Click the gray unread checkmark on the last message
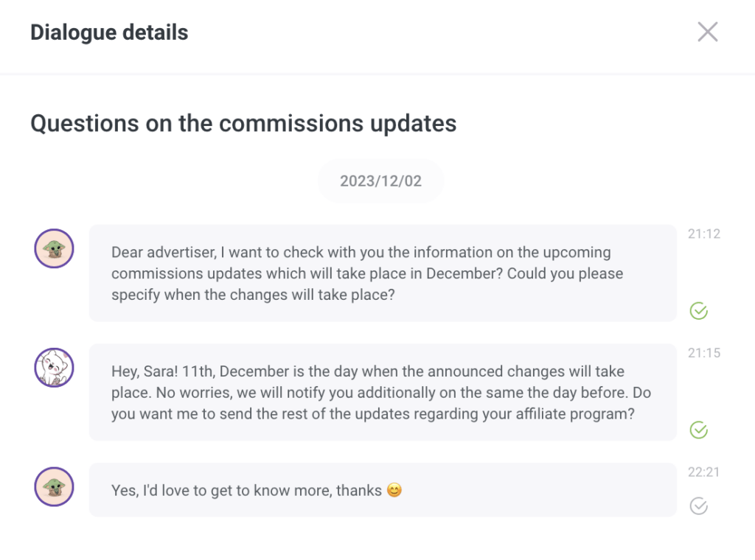Viewport: 755px width, 560px height. (698, 505)
